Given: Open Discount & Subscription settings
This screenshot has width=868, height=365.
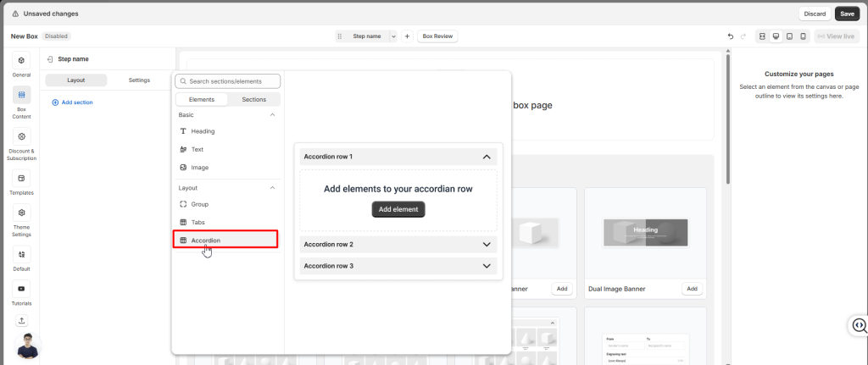Looking at the screenshot, I should [21, 136].
